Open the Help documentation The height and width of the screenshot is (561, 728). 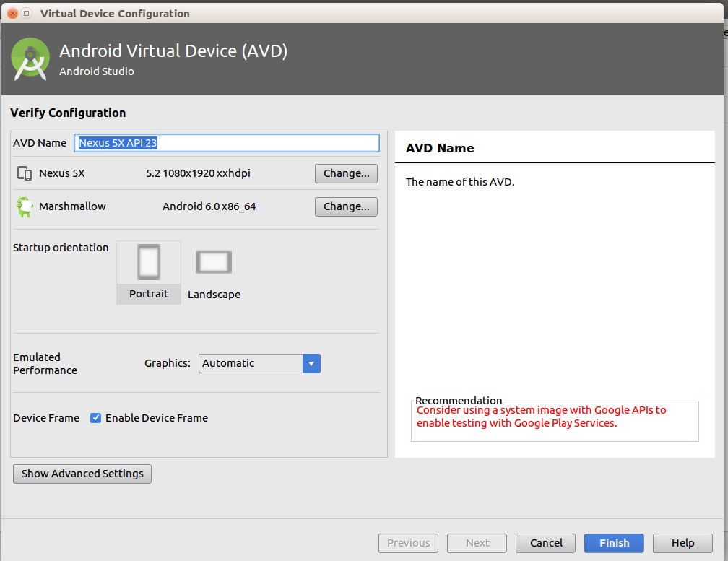(x=682, y=543)
